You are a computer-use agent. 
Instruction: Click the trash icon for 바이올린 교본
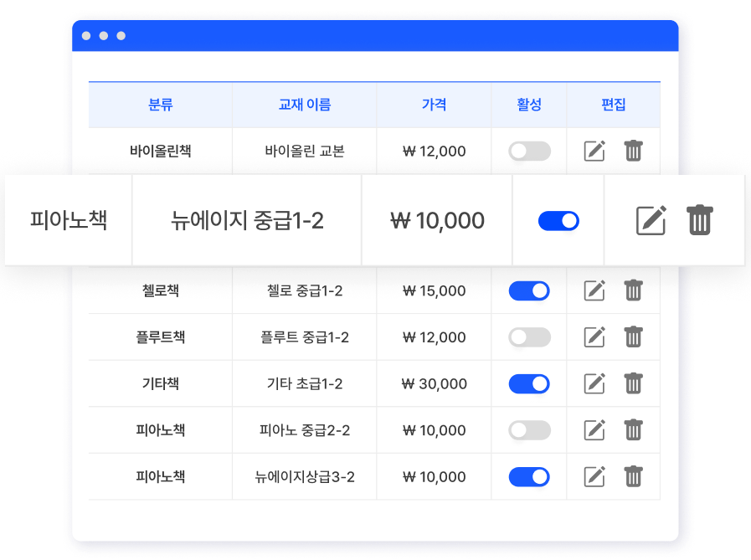point(633,152)
